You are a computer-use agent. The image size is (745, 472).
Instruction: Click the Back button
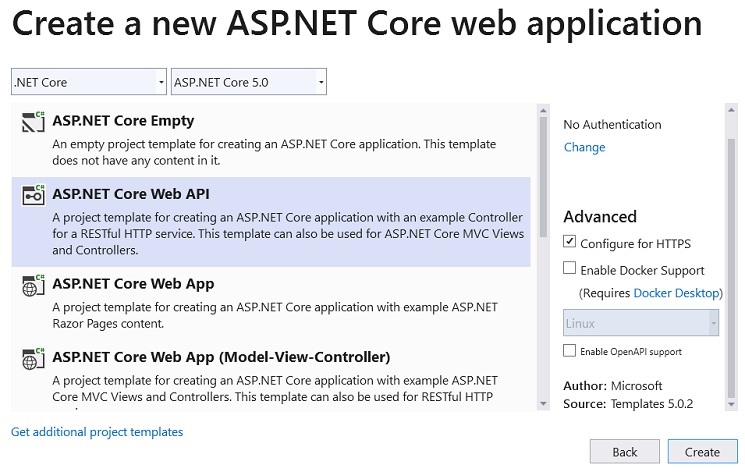(625, 452)
